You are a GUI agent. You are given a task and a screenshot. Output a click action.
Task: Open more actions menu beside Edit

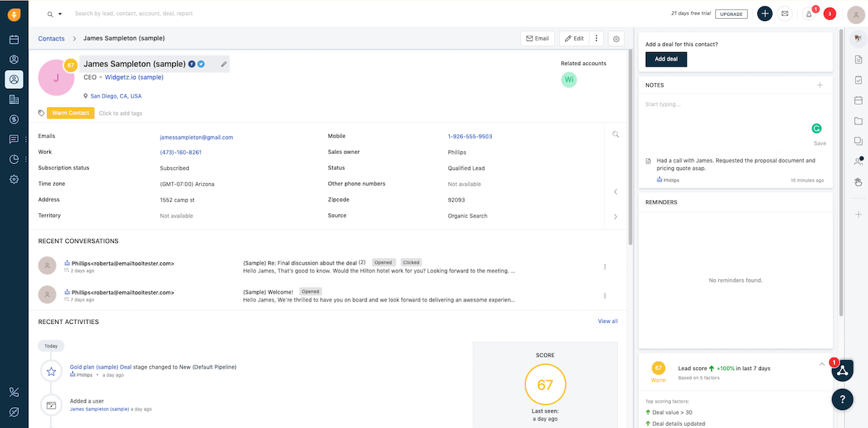click(x=596, y=38)
